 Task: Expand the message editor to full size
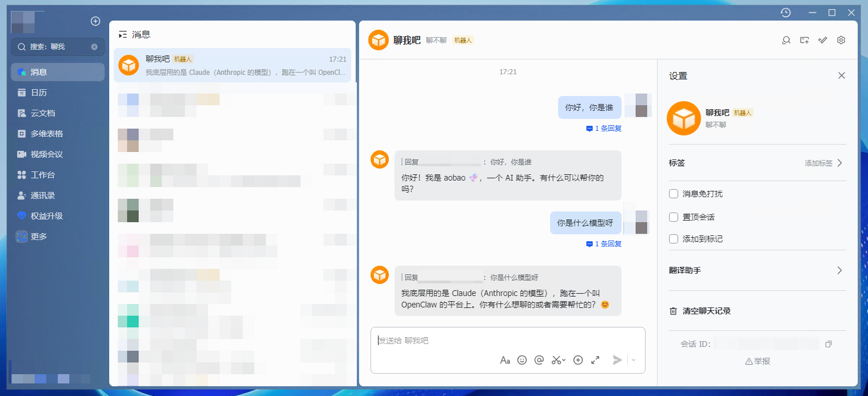click(595, 360)
